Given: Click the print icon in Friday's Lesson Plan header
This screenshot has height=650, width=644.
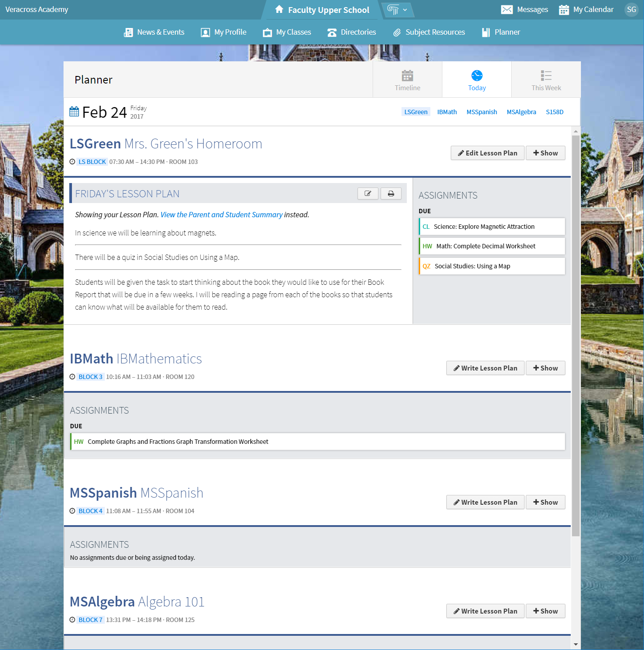Looking at the screenshot, I should (391, 194).
